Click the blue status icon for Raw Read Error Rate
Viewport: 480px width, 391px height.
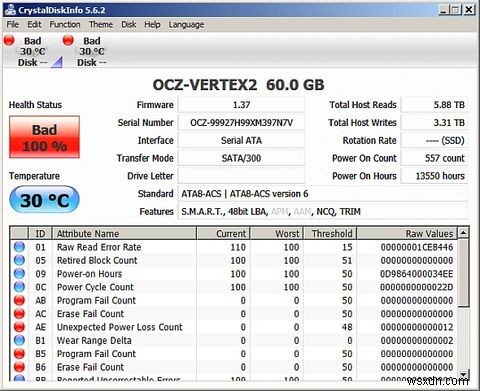[19, 247]
